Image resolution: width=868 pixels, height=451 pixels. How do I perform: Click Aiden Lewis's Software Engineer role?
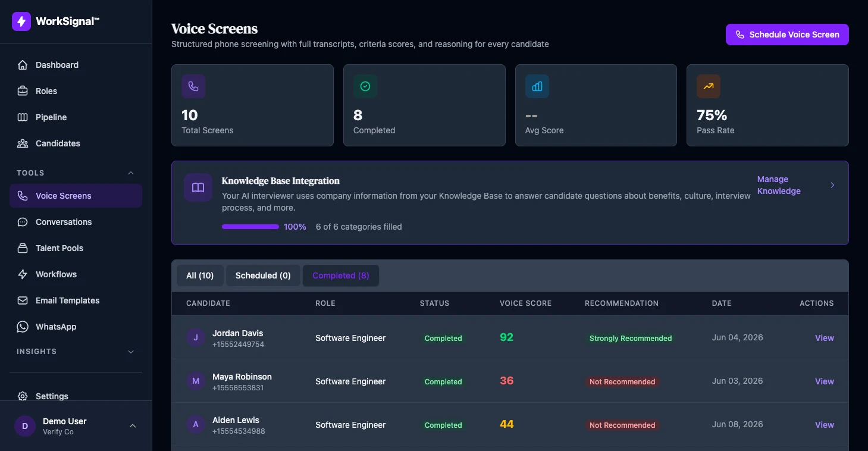coord(350,425)
